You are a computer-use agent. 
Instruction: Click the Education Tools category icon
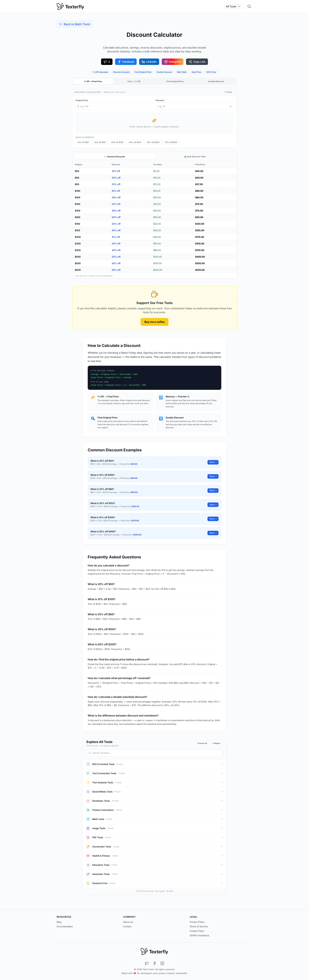tap(88, 865)
